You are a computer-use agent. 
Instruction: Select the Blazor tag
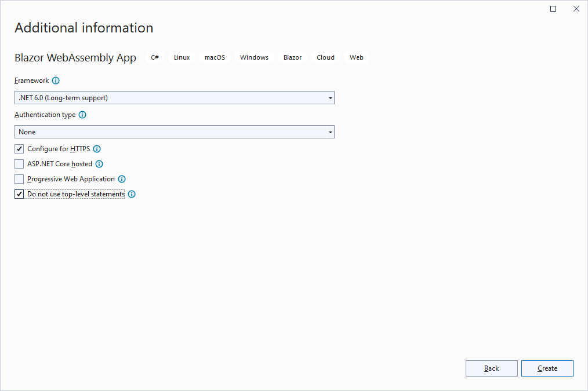pyautogui.click(x=292, y=57)
